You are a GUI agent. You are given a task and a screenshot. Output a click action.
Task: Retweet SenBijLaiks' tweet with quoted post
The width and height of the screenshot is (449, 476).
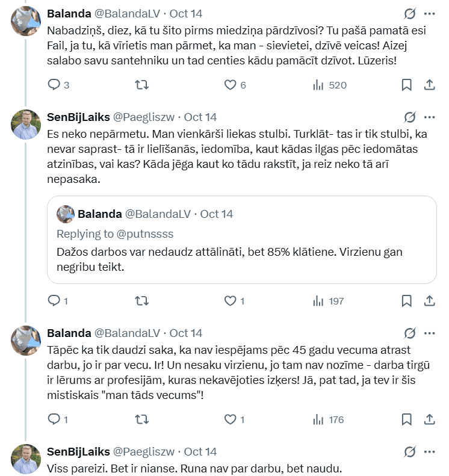(x=141, y=300)
